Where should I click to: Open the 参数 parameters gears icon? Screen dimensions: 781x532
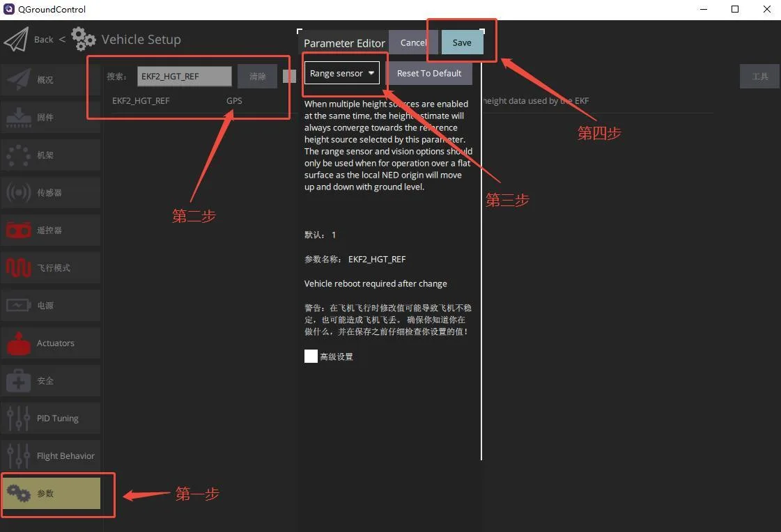click(x=18, y=493)
